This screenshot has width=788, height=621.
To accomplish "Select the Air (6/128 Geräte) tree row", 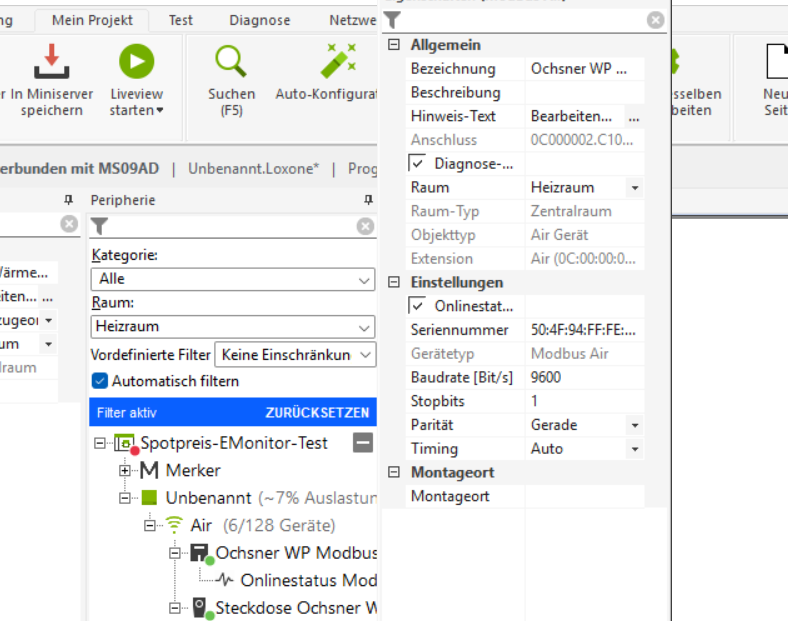I will click(x=263, y=526).
